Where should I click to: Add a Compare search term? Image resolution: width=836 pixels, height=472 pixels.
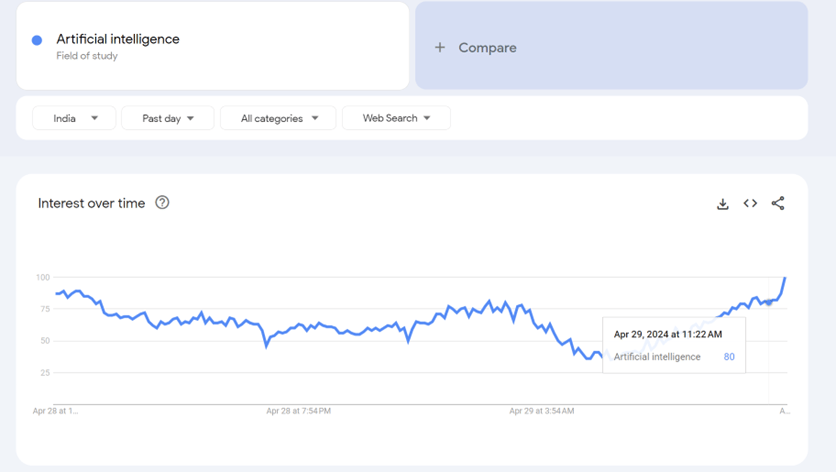coord(612,46)
